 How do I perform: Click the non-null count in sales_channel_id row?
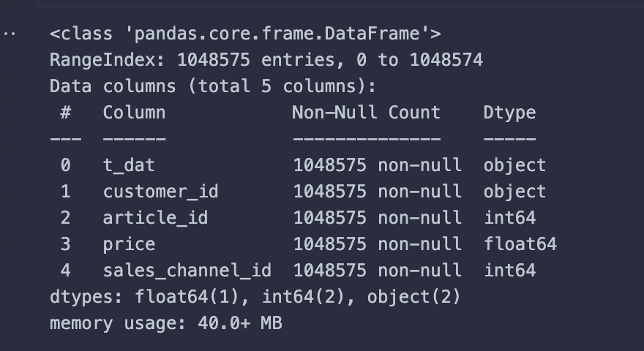click(377, 270)
